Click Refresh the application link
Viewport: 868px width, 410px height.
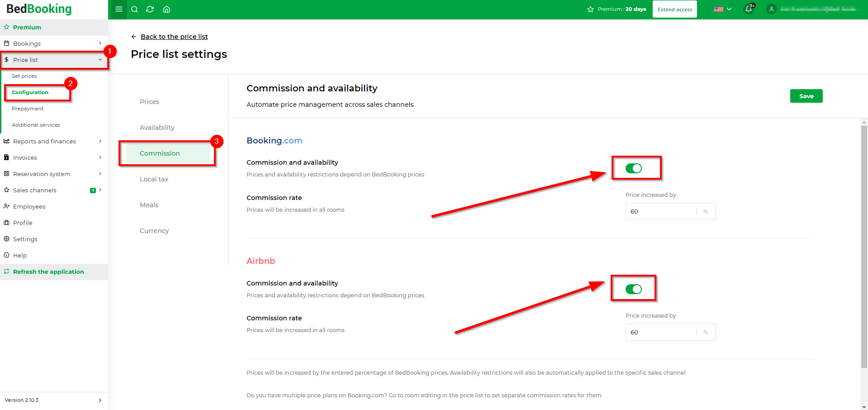click(x=48, y=272)
